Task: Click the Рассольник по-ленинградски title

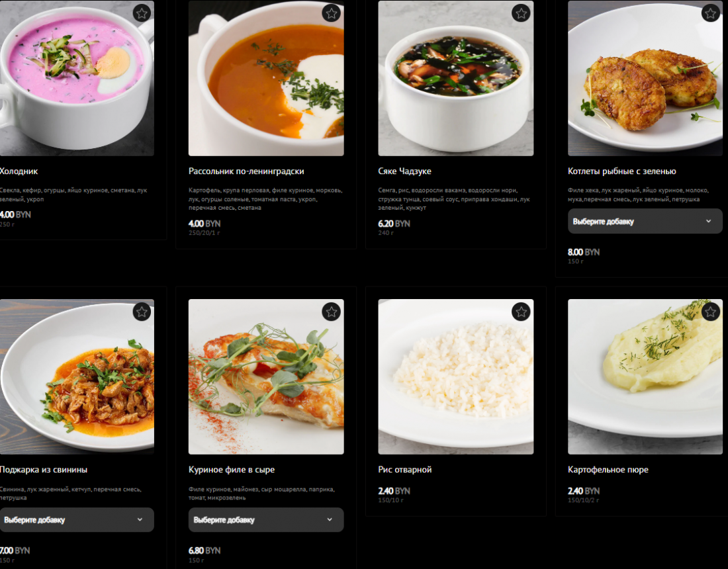Action: pyautogui.click(x=246, y=171)
